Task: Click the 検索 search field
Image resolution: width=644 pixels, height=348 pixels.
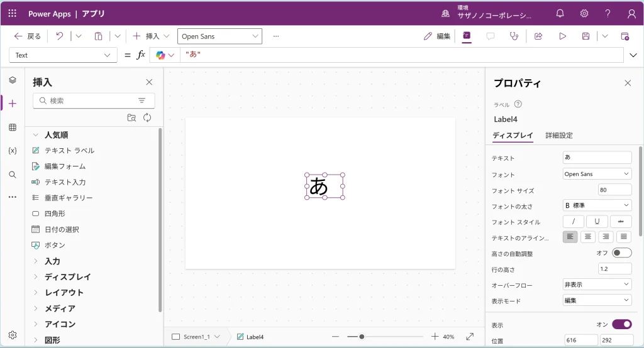Action: coord(88,101)
